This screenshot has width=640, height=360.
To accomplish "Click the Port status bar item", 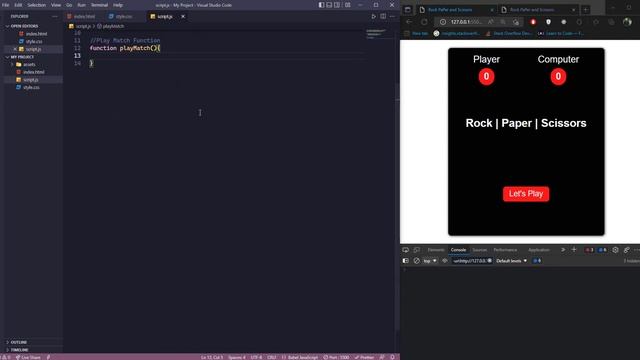I will tap(336, 357).
